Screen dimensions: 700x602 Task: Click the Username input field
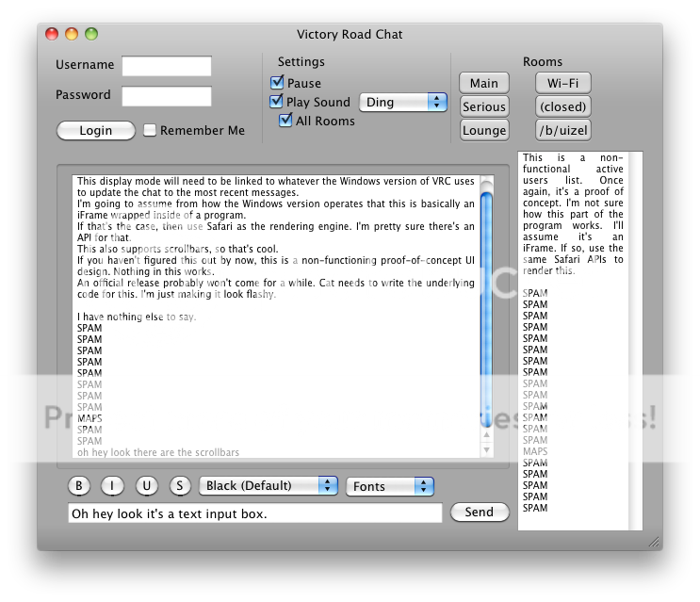click(x=167, y=66)
